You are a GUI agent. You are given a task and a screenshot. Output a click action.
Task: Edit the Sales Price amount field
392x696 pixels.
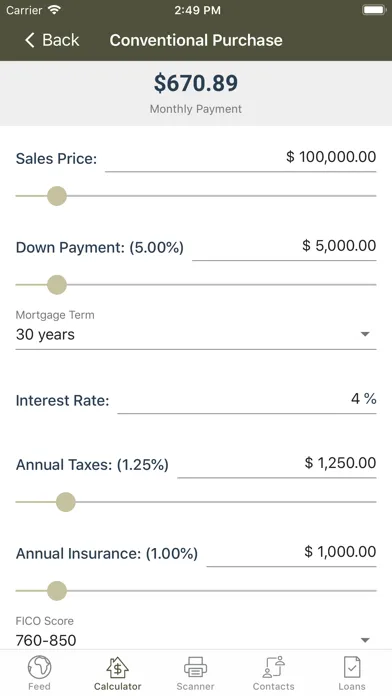(241, 158)
